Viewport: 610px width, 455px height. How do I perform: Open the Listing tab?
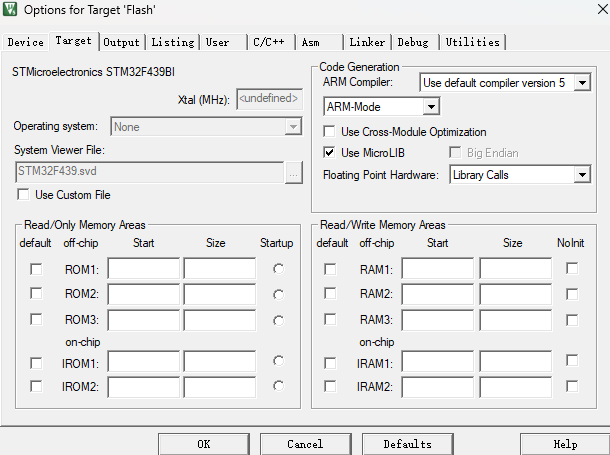(x=173, y=42)
